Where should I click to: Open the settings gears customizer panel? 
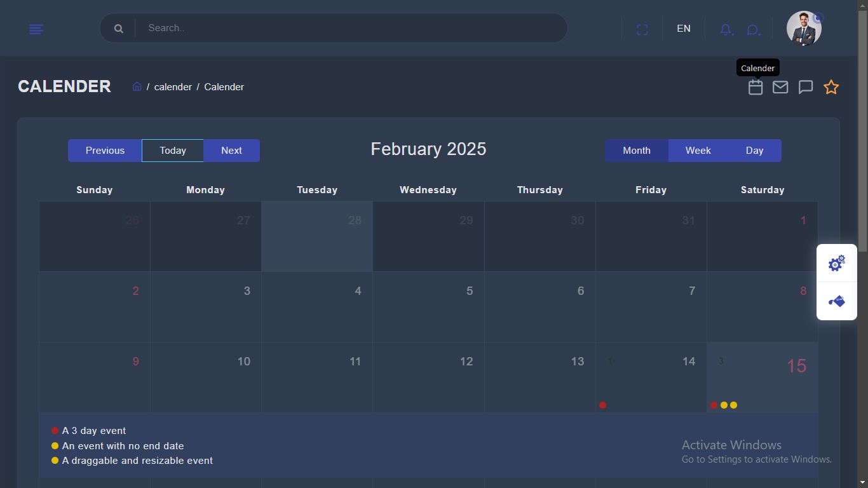click(x=837, y=263)
